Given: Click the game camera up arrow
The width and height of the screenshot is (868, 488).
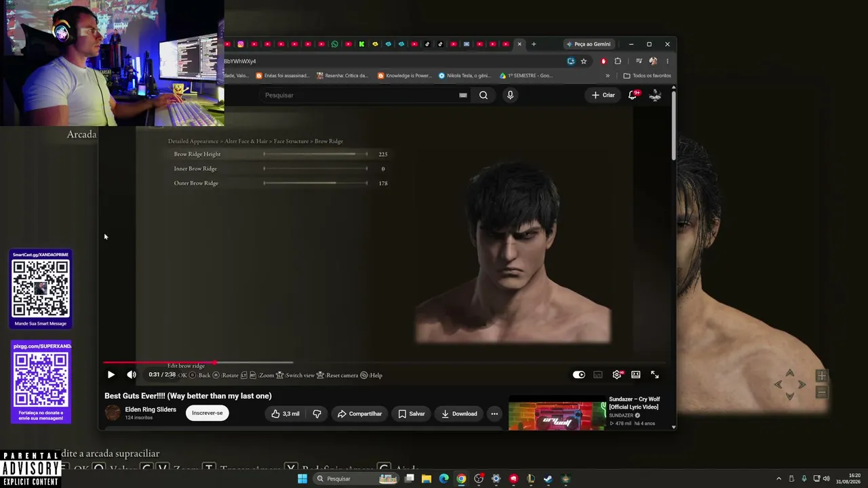Looking at the screenshot, I should coord(790,373).
